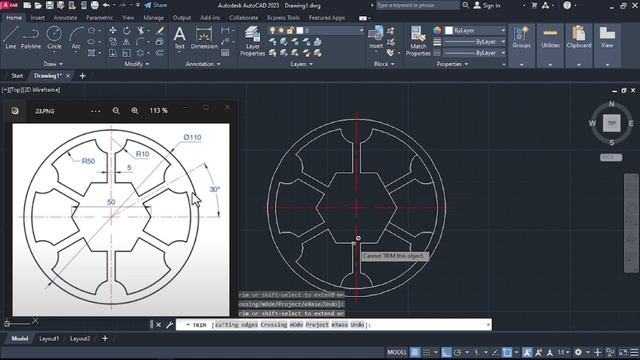
Task: Open the Text tool
Action: pyautogui.click(x=180, y=38)
